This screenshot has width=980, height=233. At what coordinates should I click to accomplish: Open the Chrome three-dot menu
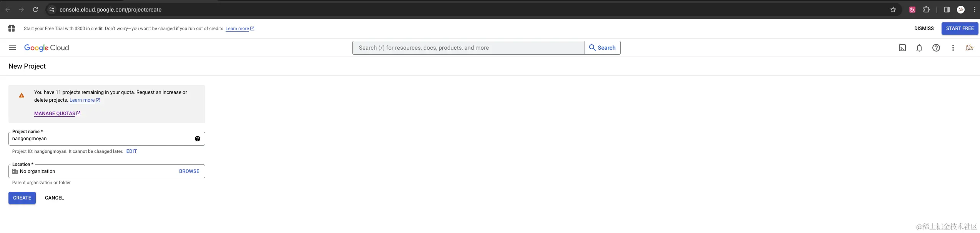tap(975, 10)
